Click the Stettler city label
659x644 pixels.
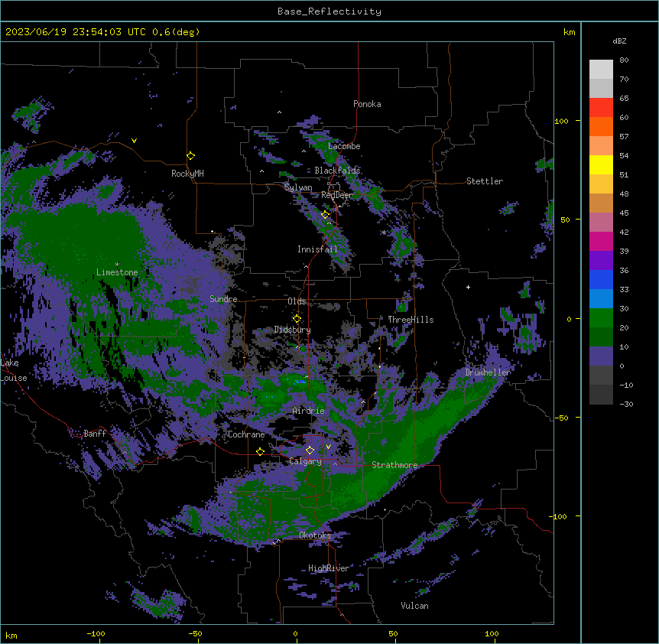(x=485, y=181)
